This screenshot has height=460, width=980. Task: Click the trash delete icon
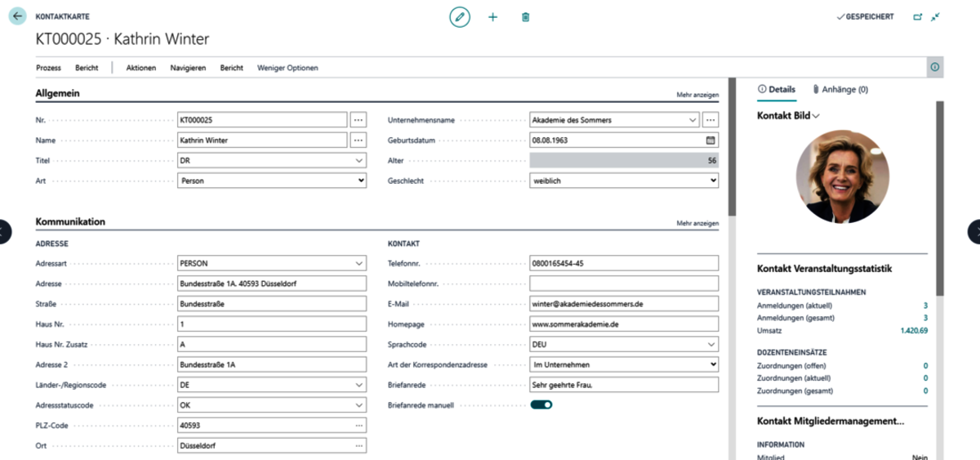click(526, 16)
